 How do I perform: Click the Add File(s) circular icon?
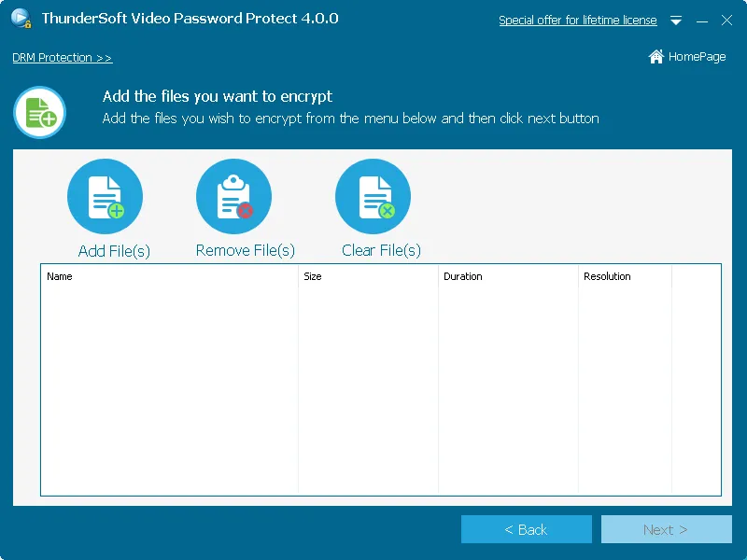point(105,197)
